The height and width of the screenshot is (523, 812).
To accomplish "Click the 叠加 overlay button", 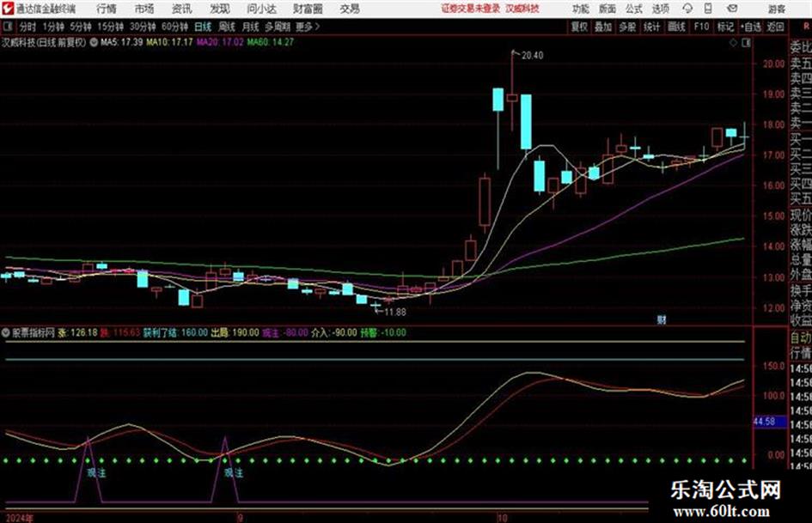I will pos(603,27).
